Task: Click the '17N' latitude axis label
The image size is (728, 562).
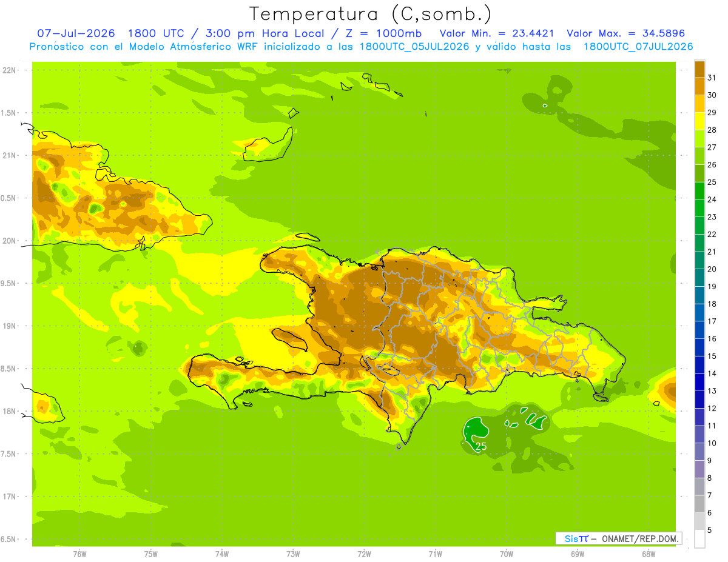Action: point(8,497)
